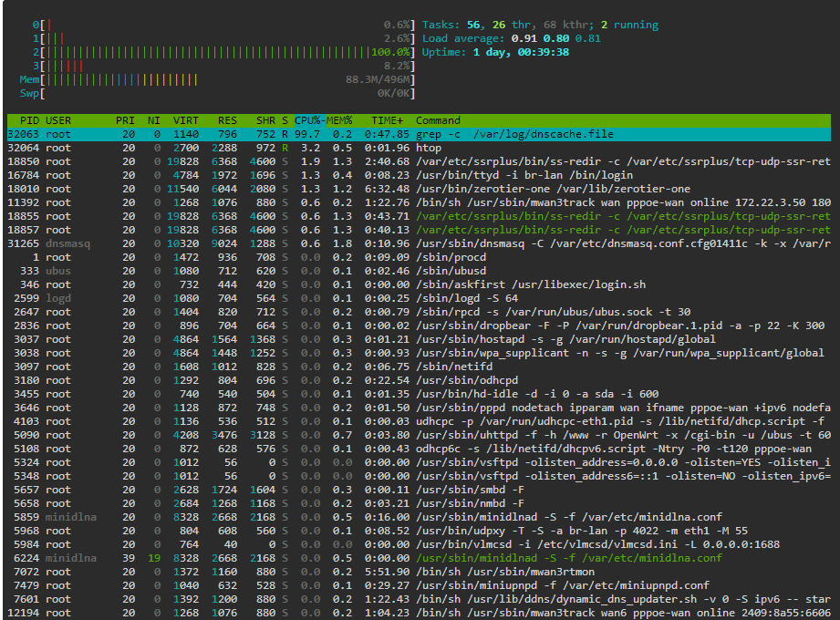The height and width of the screenshot is (620, 840).
Task: Select the smbd -F process
Action: pyautogui.click(x=419, y=490)
